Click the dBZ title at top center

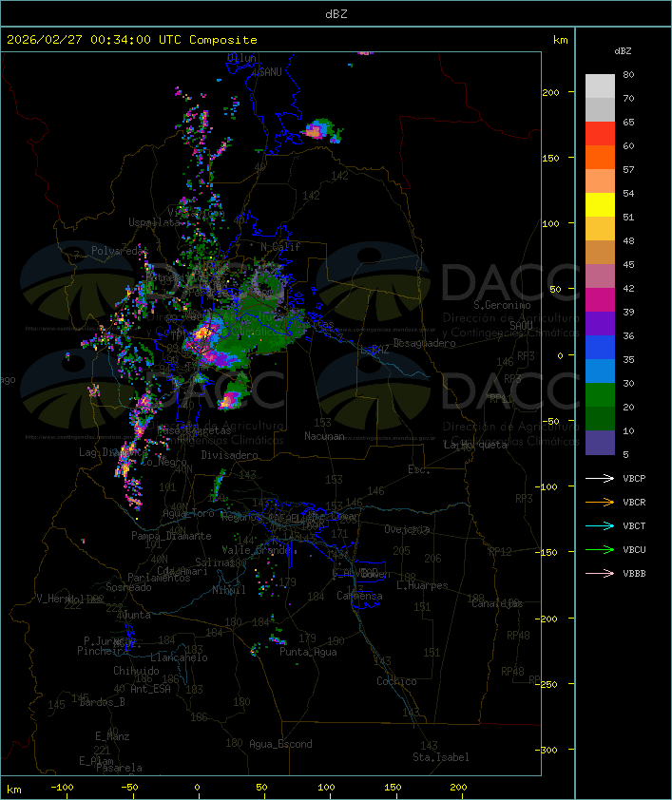[336, 14]
